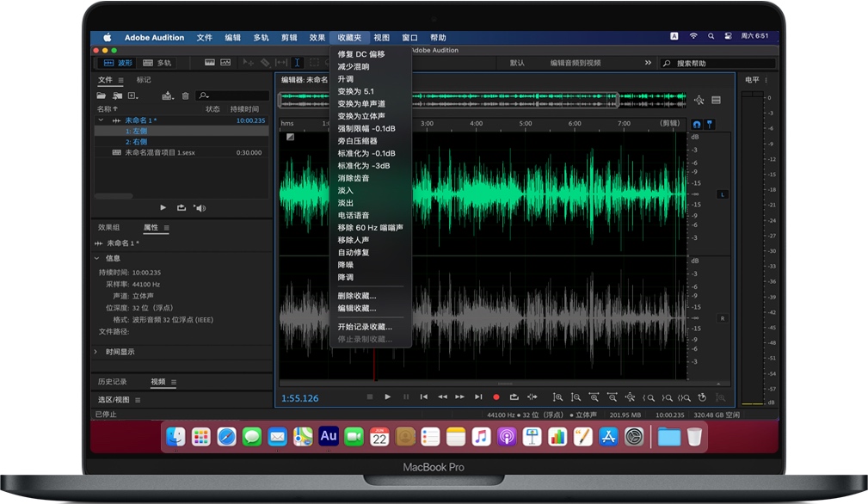Screen dimensions: 868x504
Task: Enable skip selection in the transport controls
Action: 531,396
